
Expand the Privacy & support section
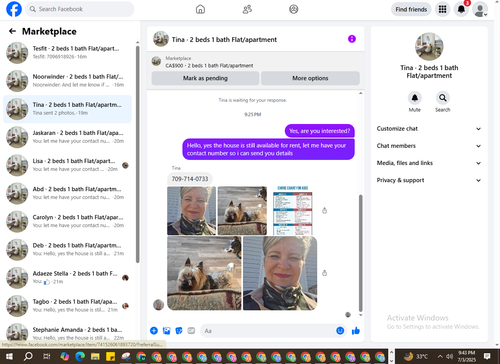pyautogui.click(x=429, y=180)
